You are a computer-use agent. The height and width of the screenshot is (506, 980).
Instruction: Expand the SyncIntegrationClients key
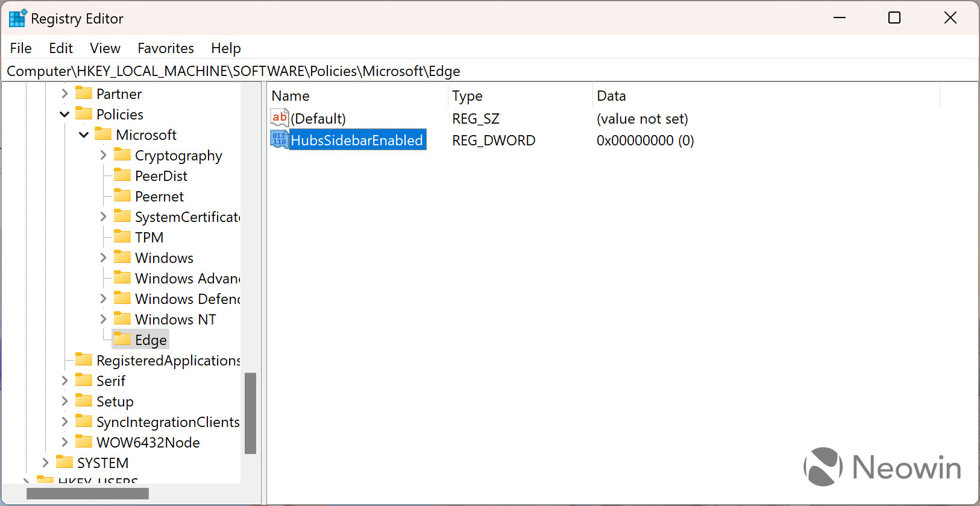click(64, 422)
